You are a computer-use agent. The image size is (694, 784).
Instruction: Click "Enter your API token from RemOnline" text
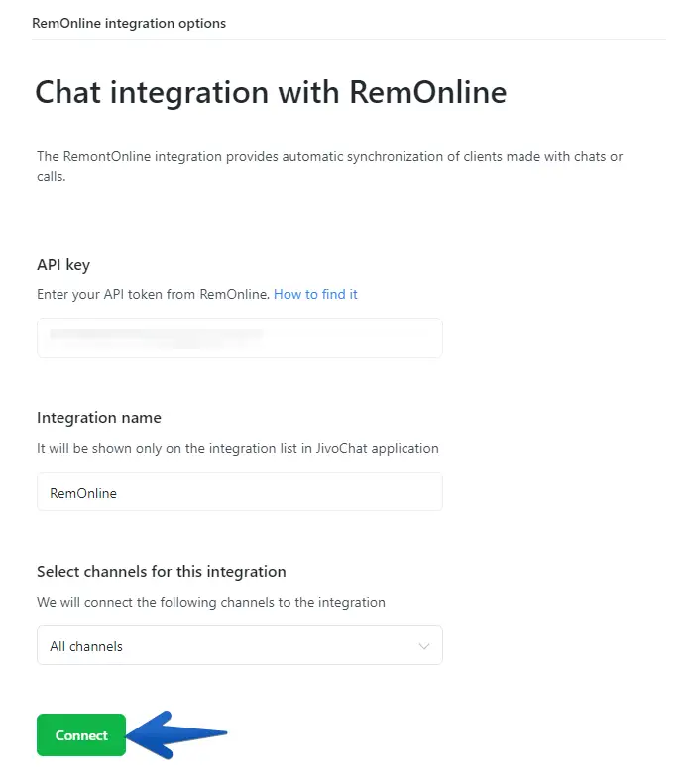(x=153, y=294)
